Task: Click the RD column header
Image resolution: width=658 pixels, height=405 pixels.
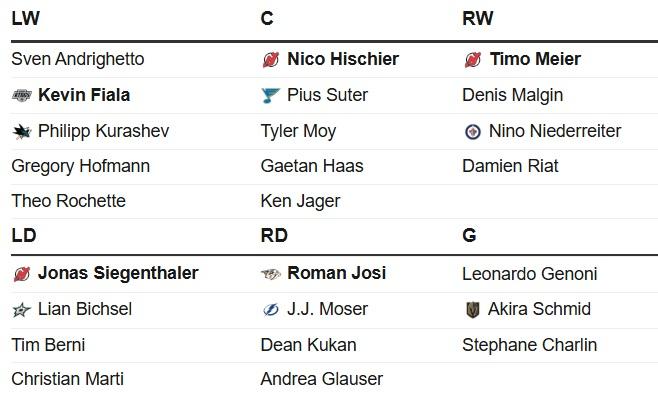Action: [274, 235]
